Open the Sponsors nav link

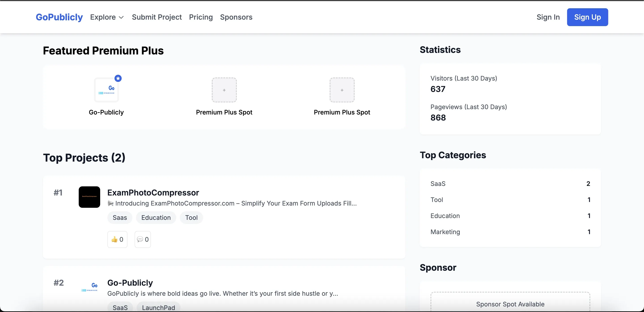pyautogui.click(x=236, y=17)
